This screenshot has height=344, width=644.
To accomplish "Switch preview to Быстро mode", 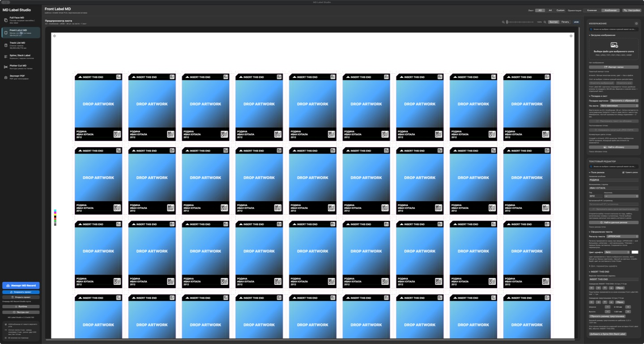I will point(554,22).
